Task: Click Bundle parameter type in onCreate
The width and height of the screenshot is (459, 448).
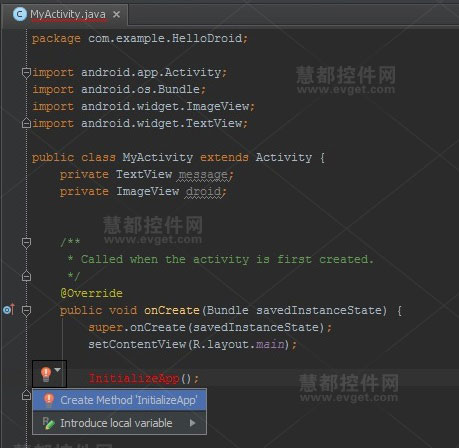Action: [228, 310]
